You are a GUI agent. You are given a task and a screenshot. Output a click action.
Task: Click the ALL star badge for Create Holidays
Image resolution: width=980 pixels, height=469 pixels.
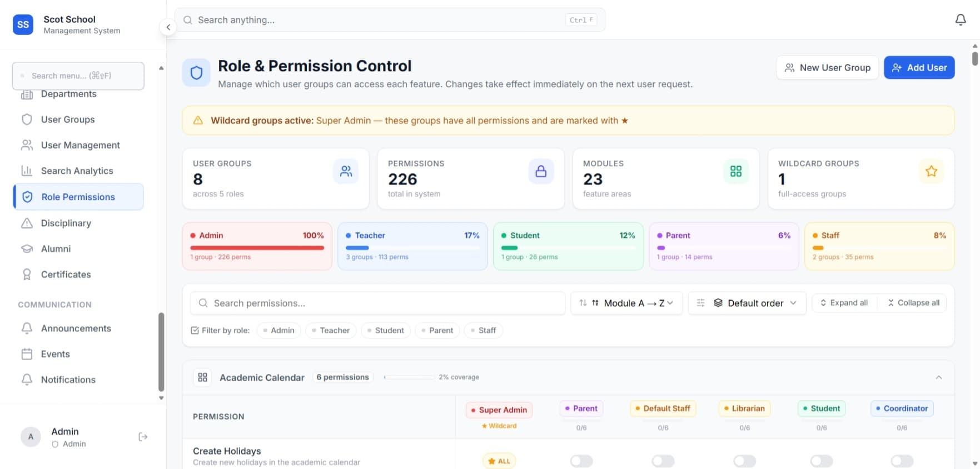pyautogui.click(x=499, y=461)
